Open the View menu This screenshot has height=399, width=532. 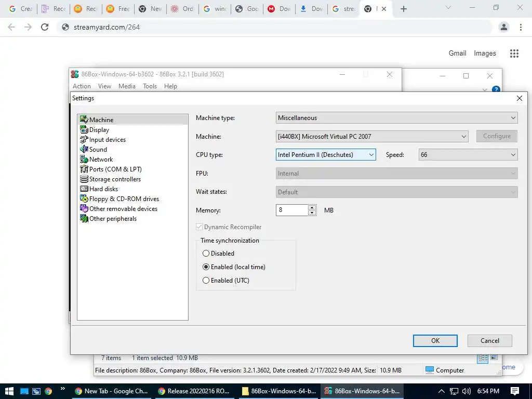point(104,86)
